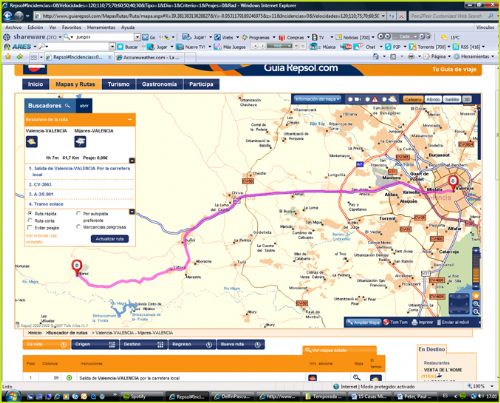The height and width of the screenshot is (403, 500).
Task: Toggle the traffic cameras radio on map toolbar
Action: pos(350,99)
